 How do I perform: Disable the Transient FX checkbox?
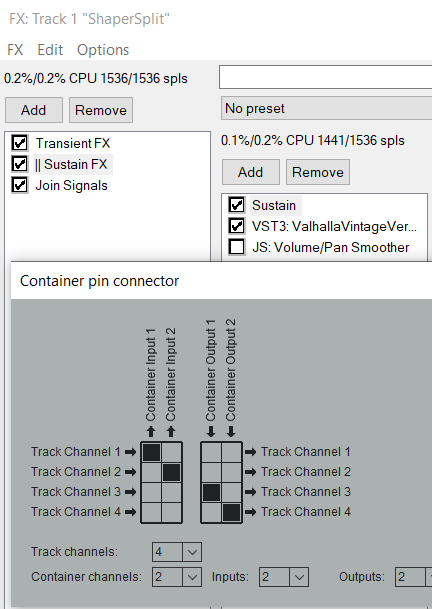pyautogui.click(x=19, y=143)
